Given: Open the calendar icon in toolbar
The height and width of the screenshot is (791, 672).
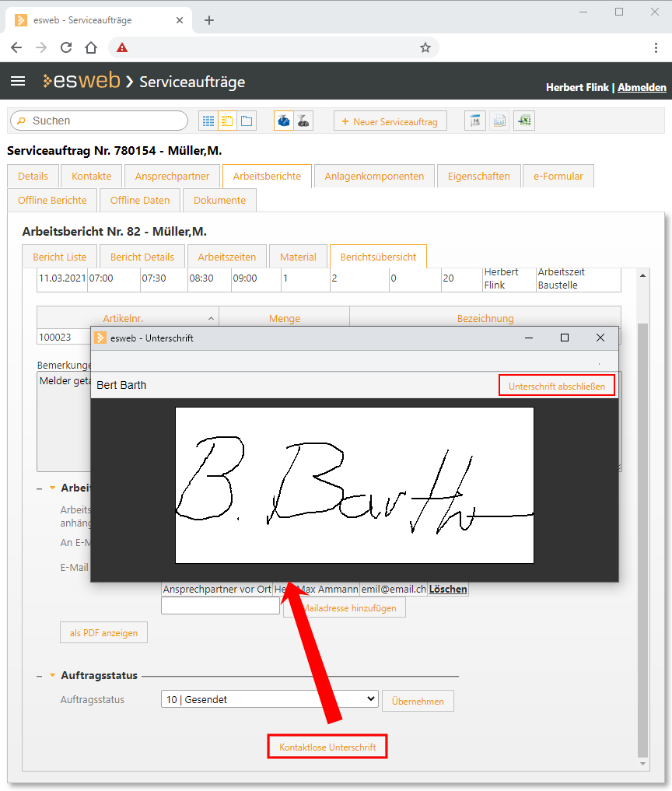Looking at the screenshot, I should [474, 121].
